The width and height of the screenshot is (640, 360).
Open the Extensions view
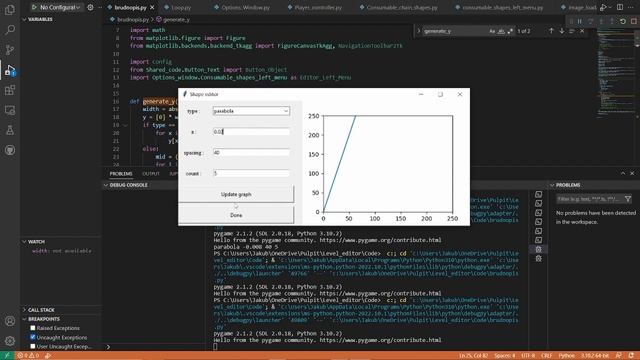coord(10,90)
